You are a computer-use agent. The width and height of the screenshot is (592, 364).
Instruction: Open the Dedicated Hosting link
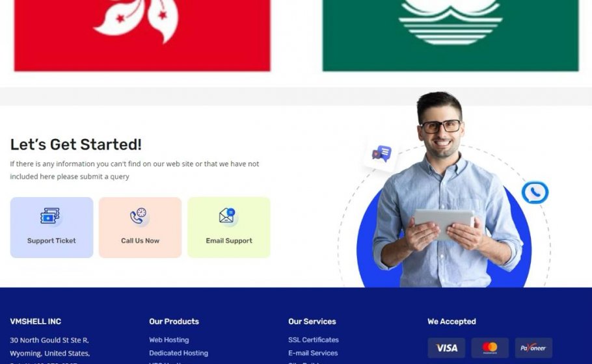(x=179, y=353)
